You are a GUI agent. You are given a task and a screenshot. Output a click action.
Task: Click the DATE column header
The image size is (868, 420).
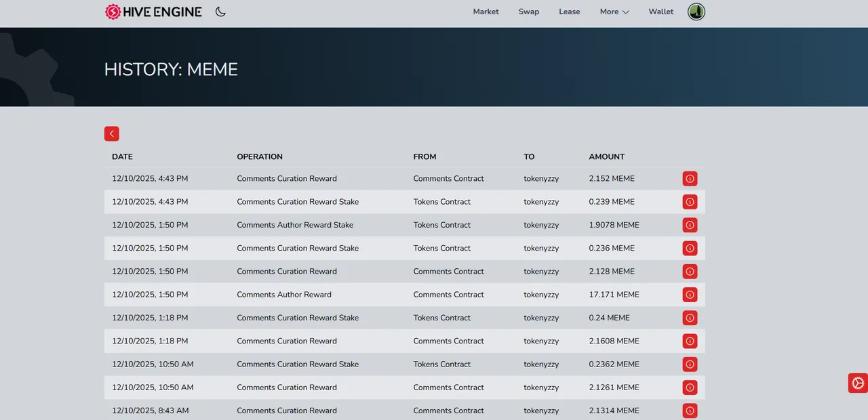tap(122, 156)
